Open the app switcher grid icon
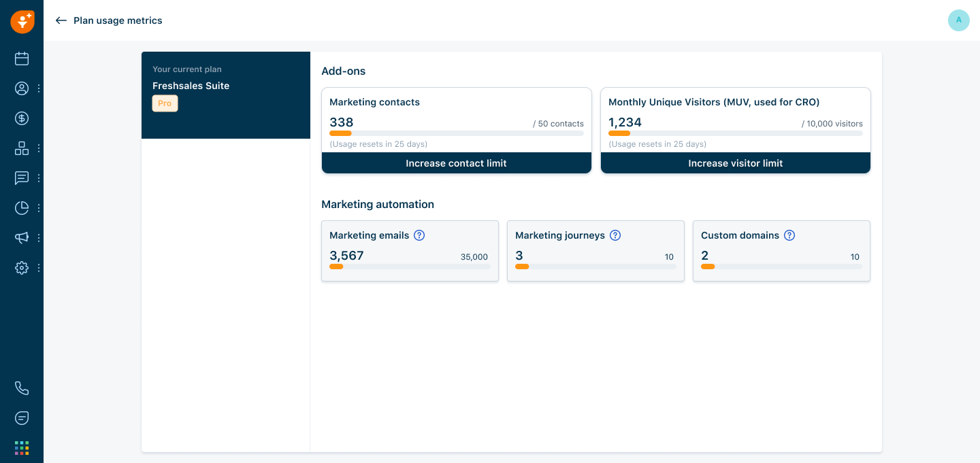 pos(22,448)
